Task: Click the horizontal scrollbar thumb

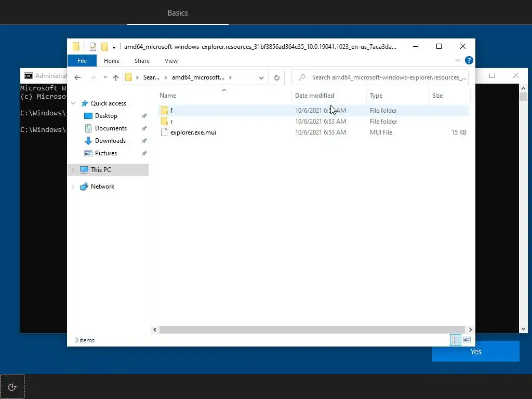Action: (x=312, y=329)
